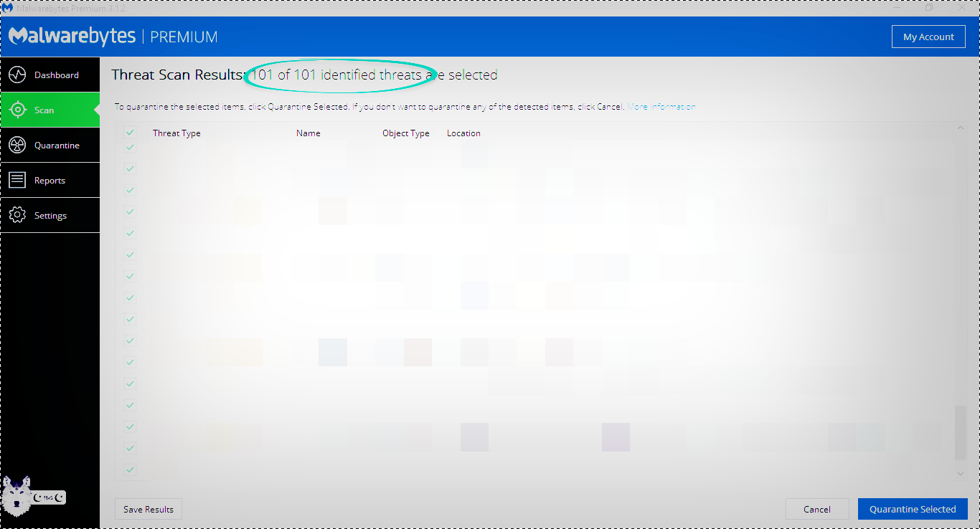Click the Reports list icon
Viewport: 980px width, 529px height.
click(18, 181)
